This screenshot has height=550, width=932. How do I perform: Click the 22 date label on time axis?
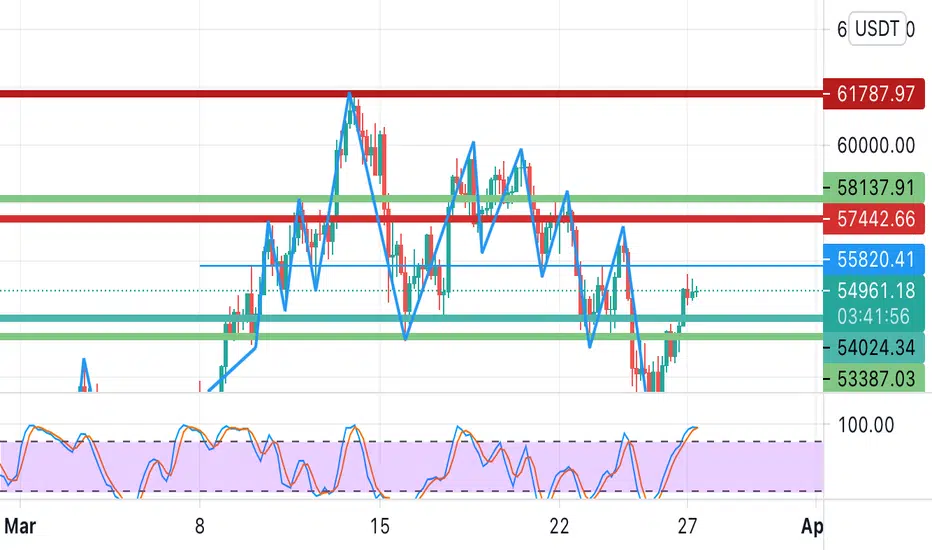tap(559, 526)
